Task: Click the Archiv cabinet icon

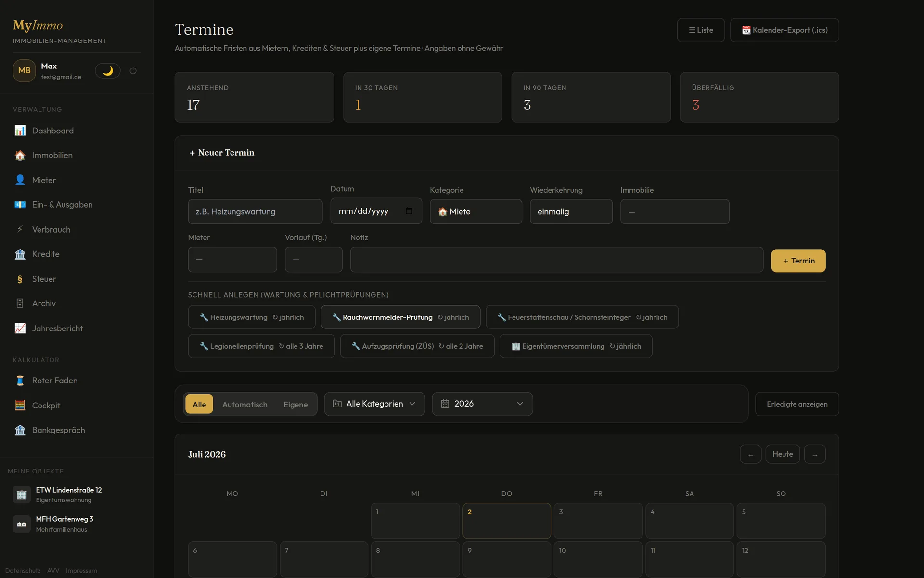Action: [x=20, y=303]
